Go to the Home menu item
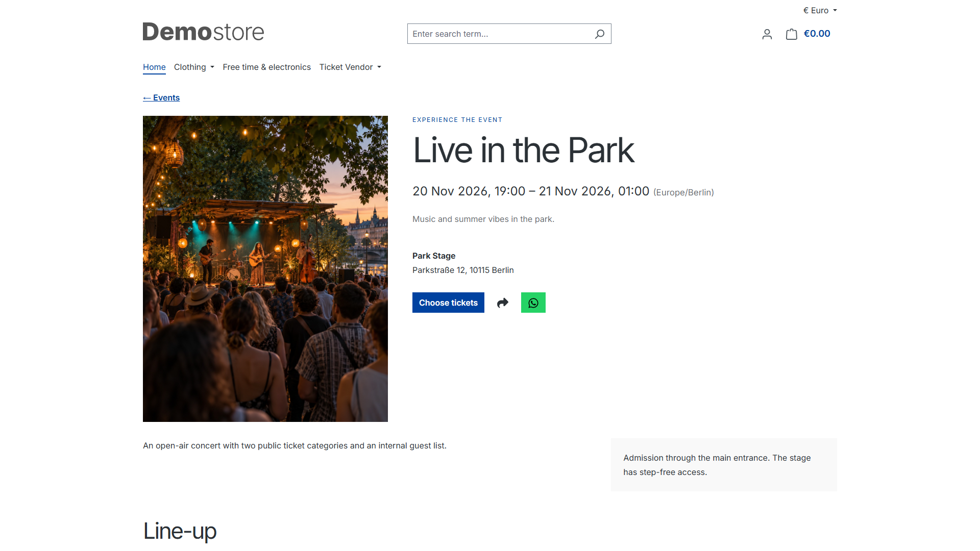This screenshot has height=551, width=980. coord(154,67)
